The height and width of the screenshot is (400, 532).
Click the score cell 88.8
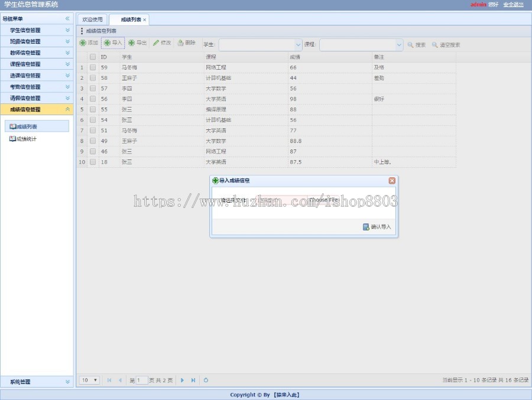[330, 141]
